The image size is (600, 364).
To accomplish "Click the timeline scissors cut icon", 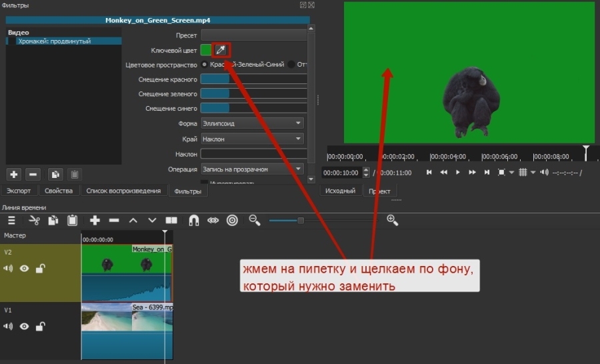I will pyautogui.click(x=35, y=220).
